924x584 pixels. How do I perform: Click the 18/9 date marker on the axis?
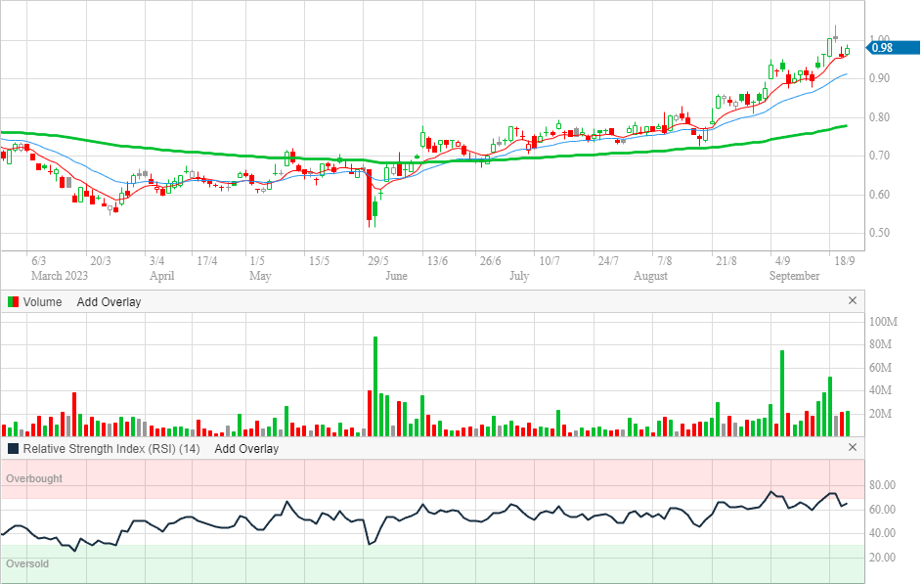click(843, 261)
